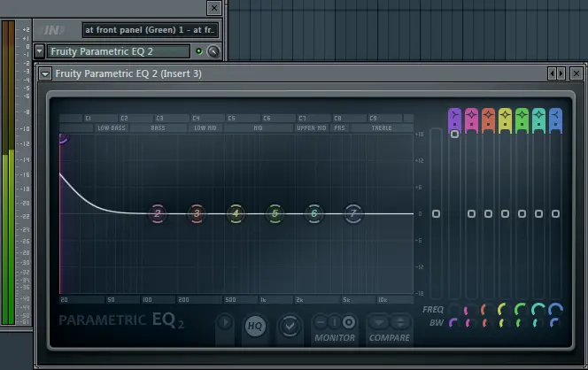The width and height of the screenshot is (588, 370).
Task: Click orange band 3 BW knob
Action: pos(488,323)
